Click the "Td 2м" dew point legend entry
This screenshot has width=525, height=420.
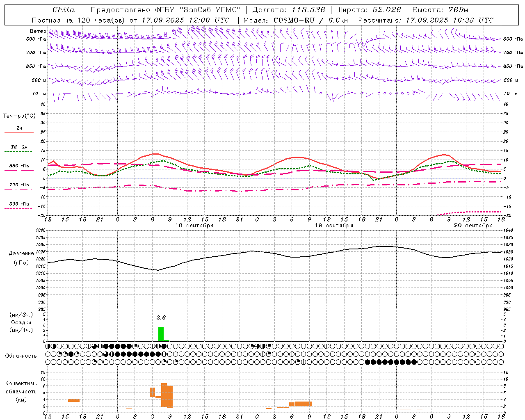click(19, 147)
